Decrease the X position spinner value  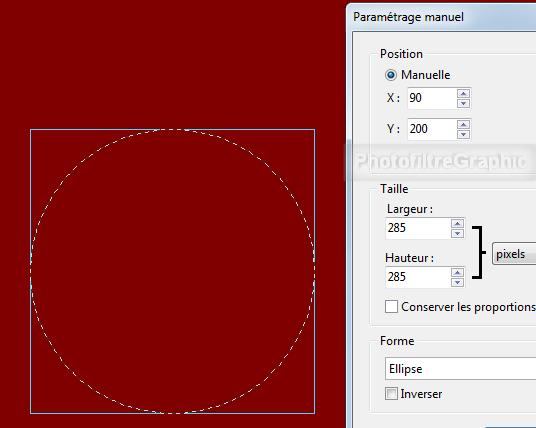tap(463, 103)
